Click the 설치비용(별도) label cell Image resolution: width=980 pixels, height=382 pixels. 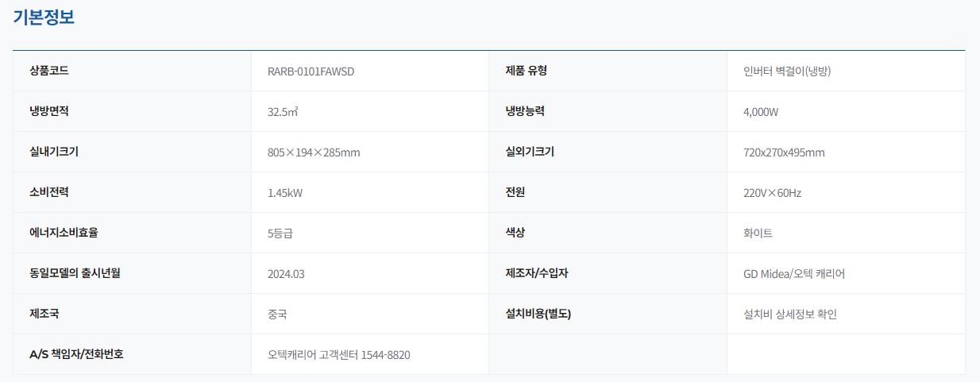[x=538, y=314]
